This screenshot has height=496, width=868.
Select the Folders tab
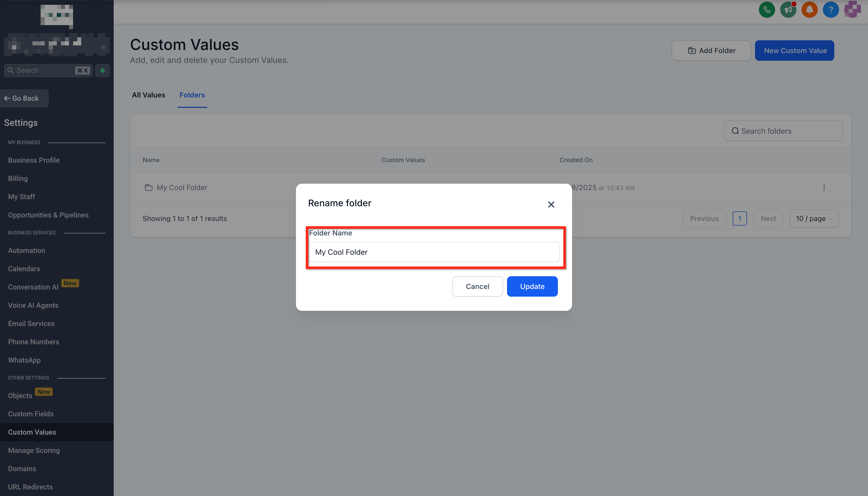pos(192,95)
